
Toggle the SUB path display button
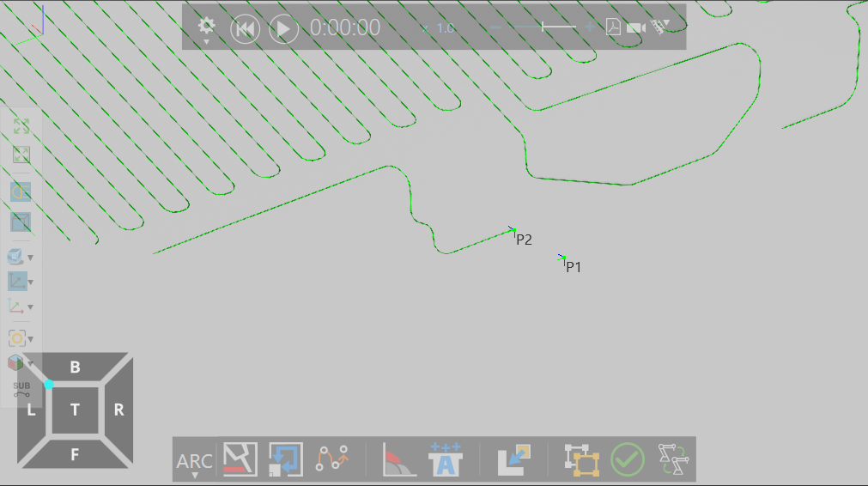21,390
